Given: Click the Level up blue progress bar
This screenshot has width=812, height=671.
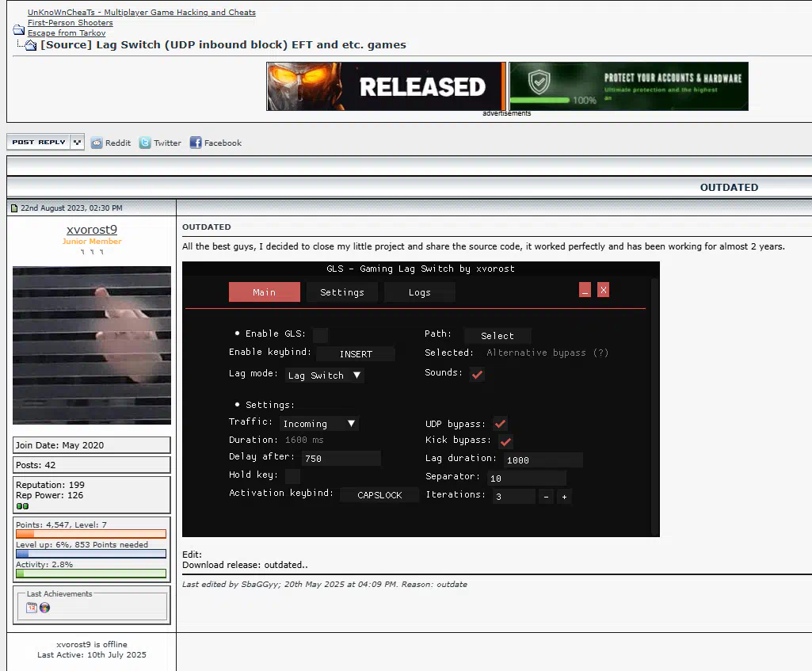Looking at the screenshot, I should point(91,554).
